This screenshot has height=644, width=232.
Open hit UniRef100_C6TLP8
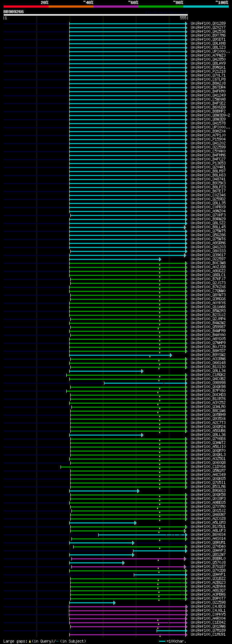(208, 79)
